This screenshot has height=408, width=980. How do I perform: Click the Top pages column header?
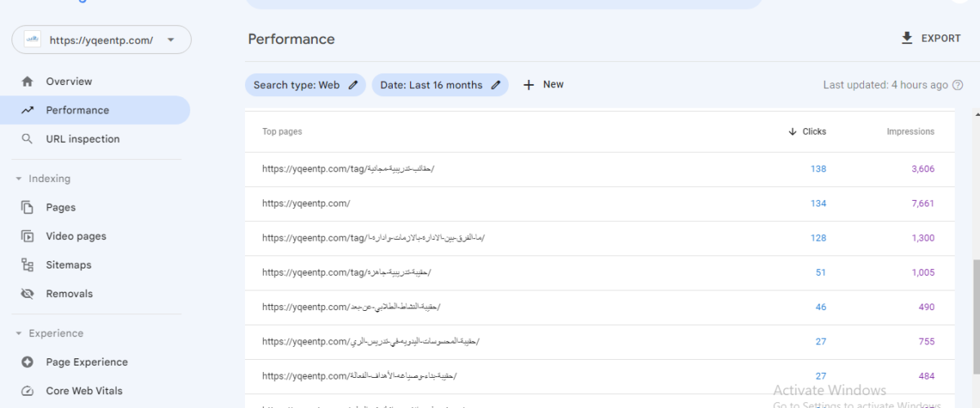(282, 131)
